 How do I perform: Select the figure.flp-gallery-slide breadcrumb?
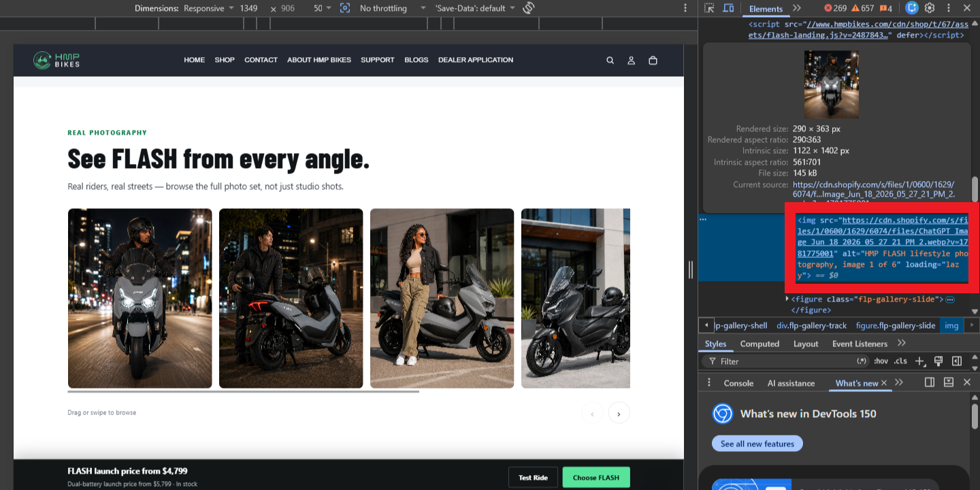click(896, 325)
